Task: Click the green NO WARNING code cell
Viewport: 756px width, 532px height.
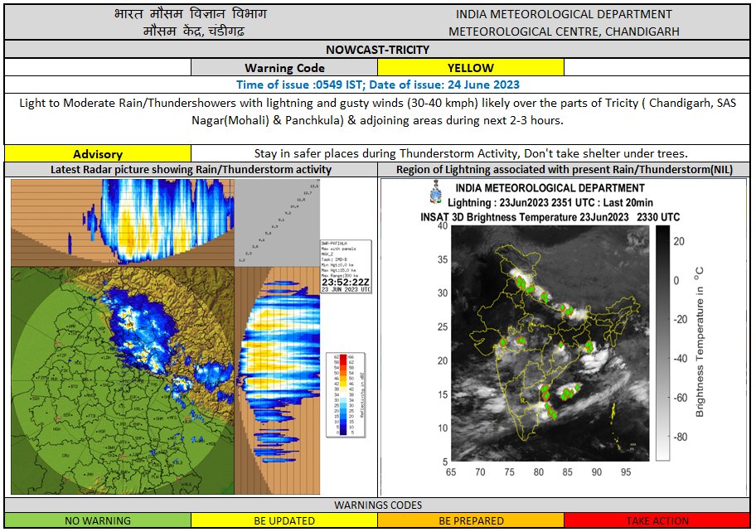Action: (98, 520)
